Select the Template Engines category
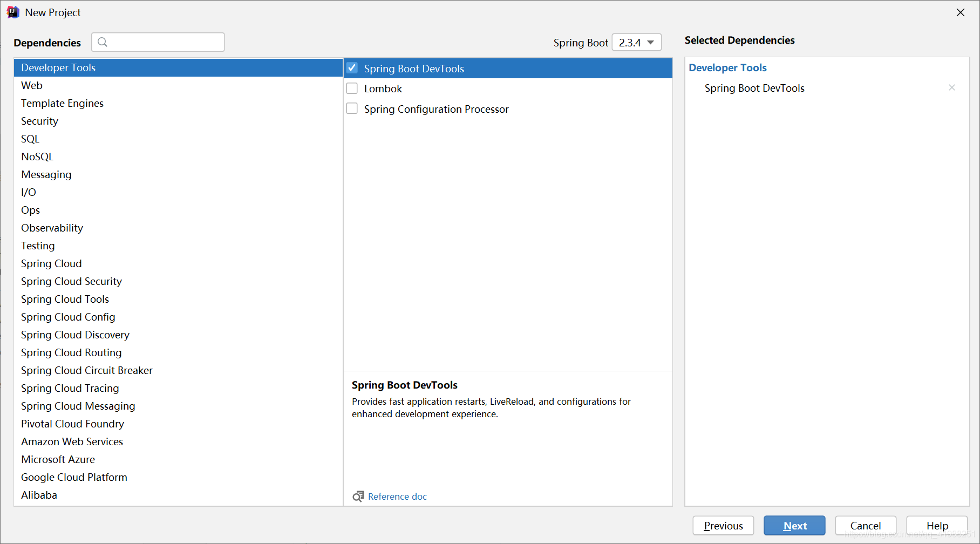 pyautogui.click(x=62, y=103)
